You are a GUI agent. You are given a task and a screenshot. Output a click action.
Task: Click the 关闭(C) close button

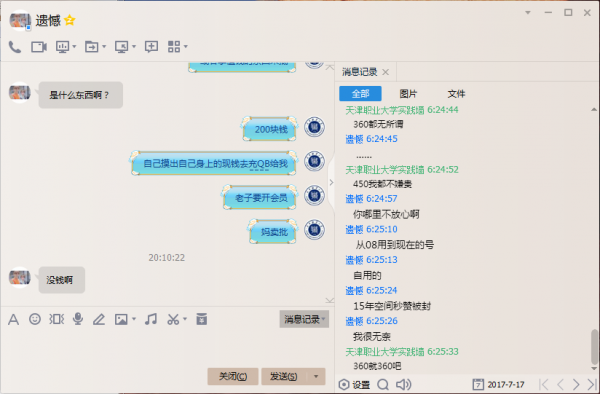233,376
